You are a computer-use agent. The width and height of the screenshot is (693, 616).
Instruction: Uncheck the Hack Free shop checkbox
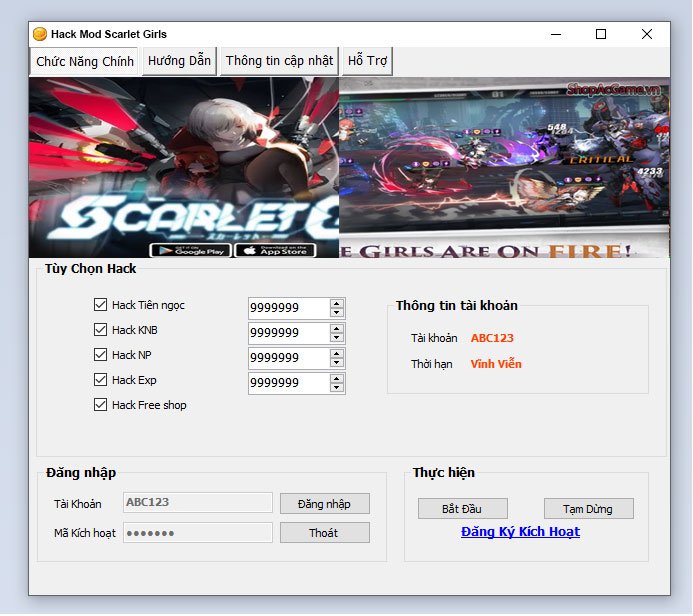point(100,405)
